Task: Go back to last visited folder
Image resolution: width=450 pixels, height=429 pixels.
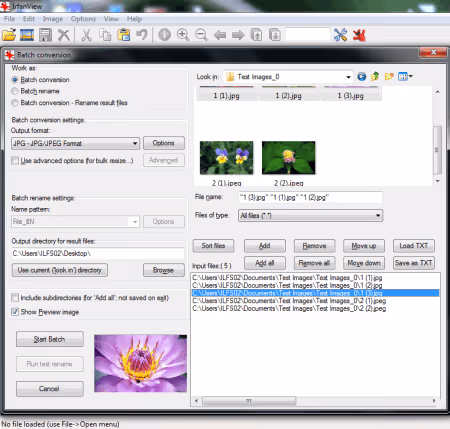Action: 362,77
